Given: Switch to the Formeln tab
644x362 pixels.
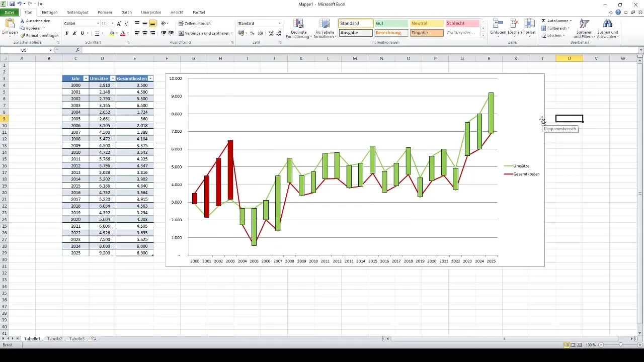Looking at the screenshot, I should (x=105, y=12).
